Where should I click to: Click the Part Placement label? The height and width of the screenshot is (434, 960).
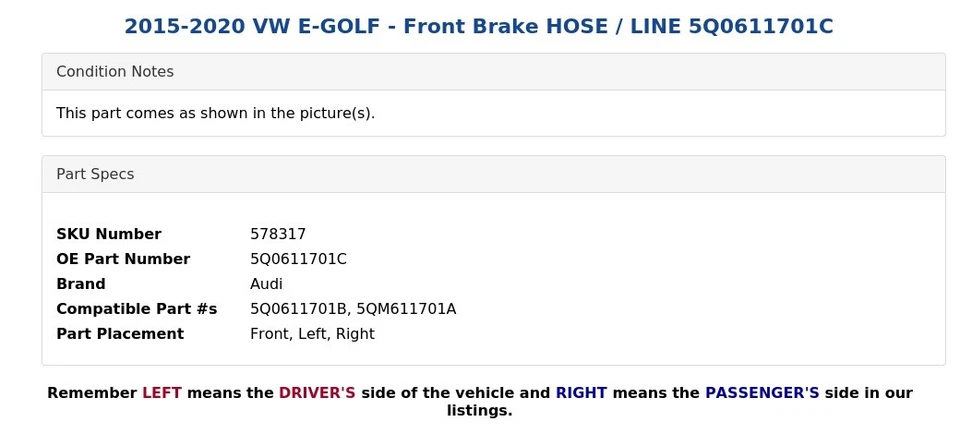120,334
